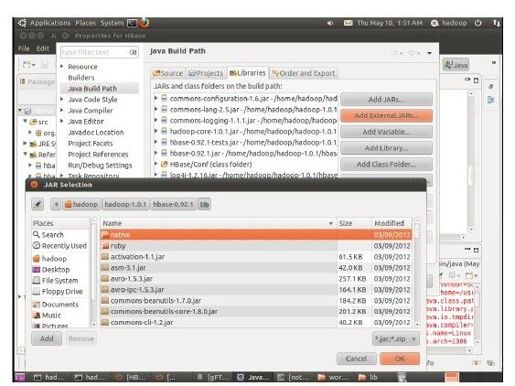Click the show desktop icon in bottom panel
Screen dimensions: 515x386
click(x=20, y=377)
